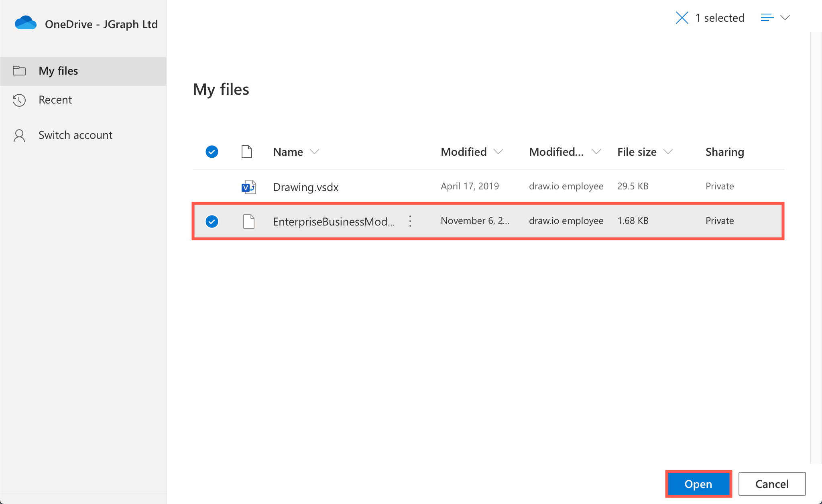Expand the Name column sort dropdown

pos(315,152)
